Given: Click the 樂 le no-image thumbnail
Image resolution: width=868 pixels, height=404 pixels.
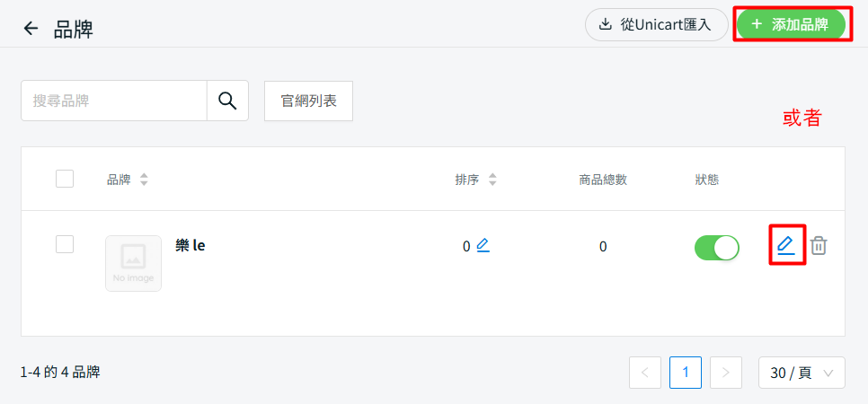Looking at the screenshot, I should [133, 263].
